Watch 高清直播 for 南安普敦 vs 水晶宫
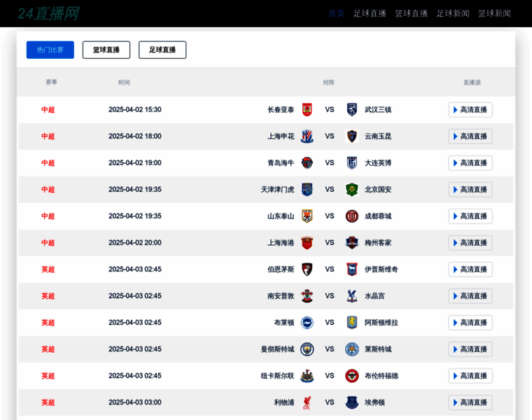This screenshot has height=420, width=532. (x=470, y=296)
